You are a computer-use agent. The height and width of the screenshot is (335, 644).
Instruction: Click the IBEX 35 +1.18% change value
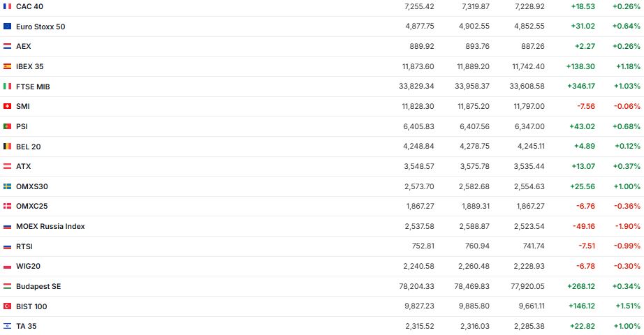(x=627, y=66)
